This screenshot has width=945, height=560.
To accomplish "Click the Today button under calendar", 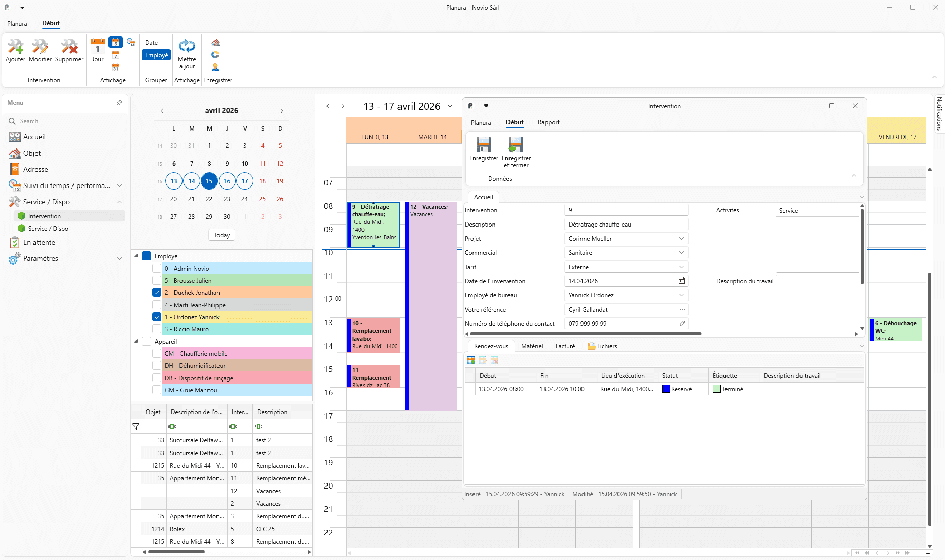I will coord(222,235).
